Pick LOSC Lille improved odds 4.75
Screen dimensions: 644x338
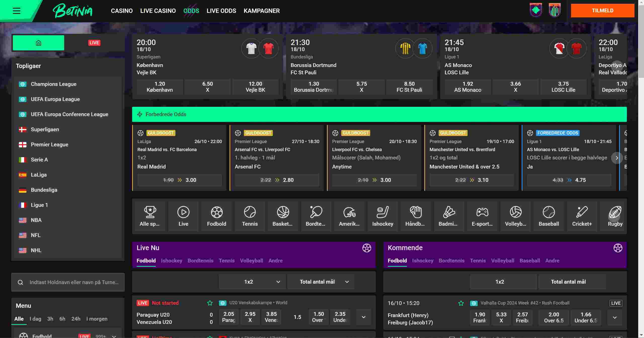pos(569,180)
